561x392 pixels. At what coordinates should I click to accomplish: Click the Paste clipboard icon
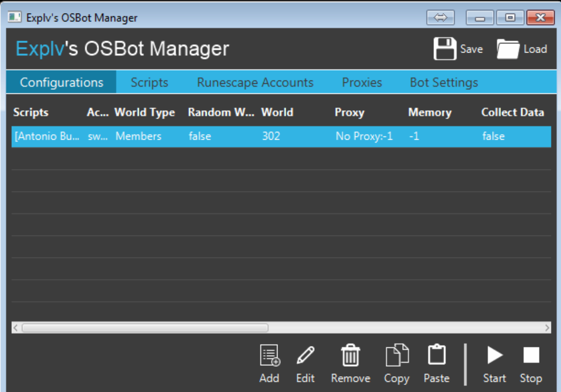coord(437,355)
